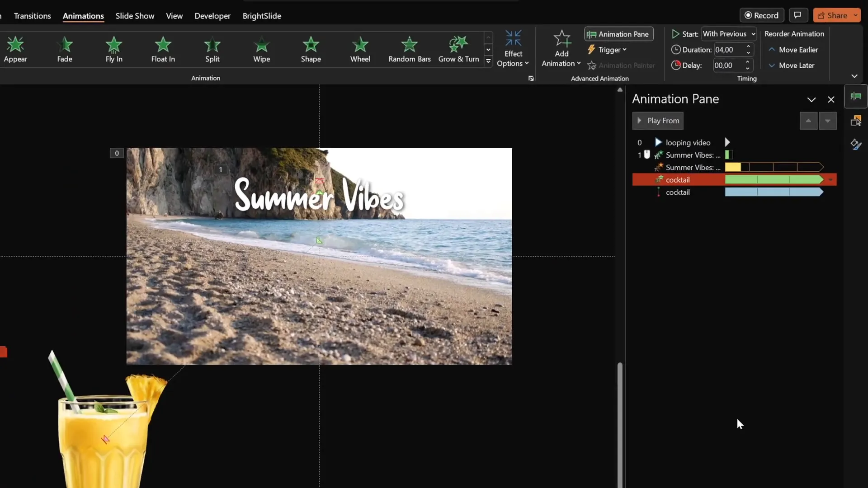Open Animation Pane options chevron
Image resolution: width=868 pixels, height=488 pixels.
tap(811, 99)
